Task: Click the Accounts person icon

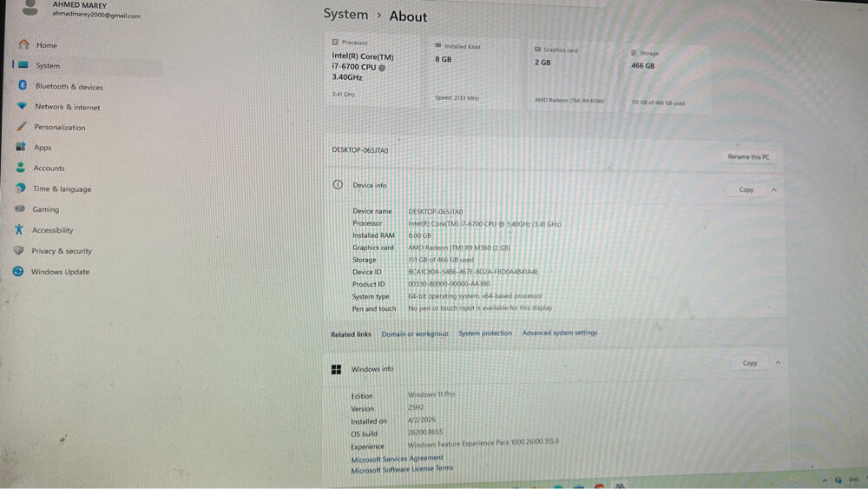Action: pos(21,168)
